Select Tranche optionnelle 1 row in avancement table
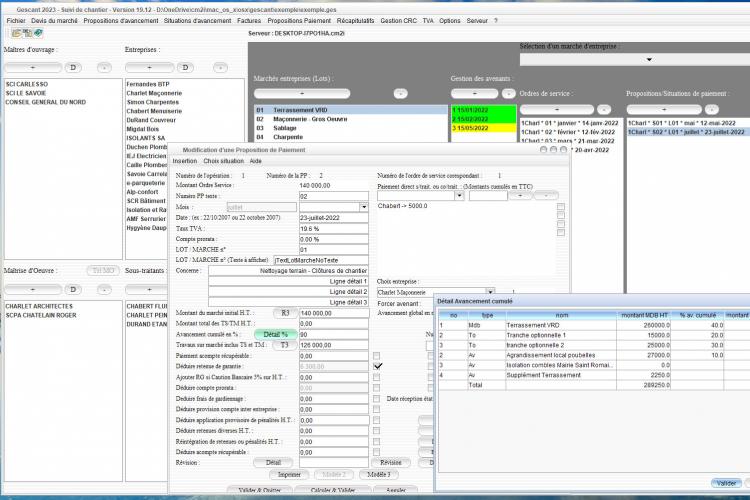The image size is (750, 500). click(x=594, y=335)
